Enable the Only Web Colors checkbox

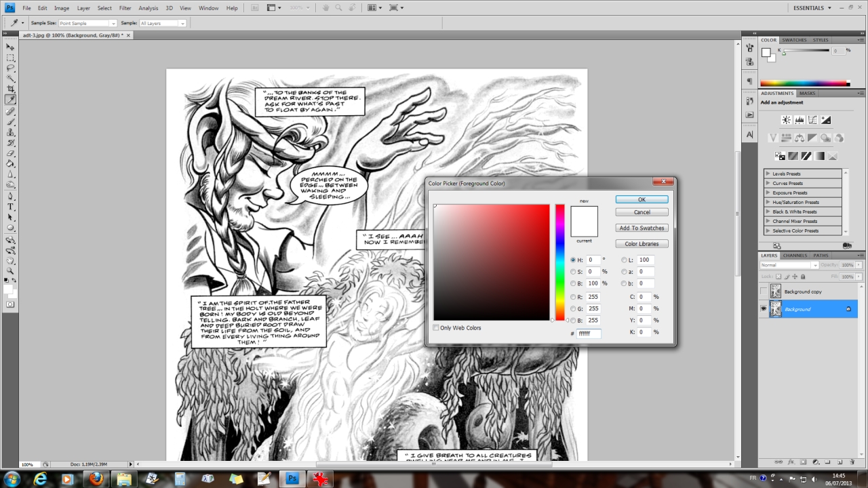pos(436,328)
